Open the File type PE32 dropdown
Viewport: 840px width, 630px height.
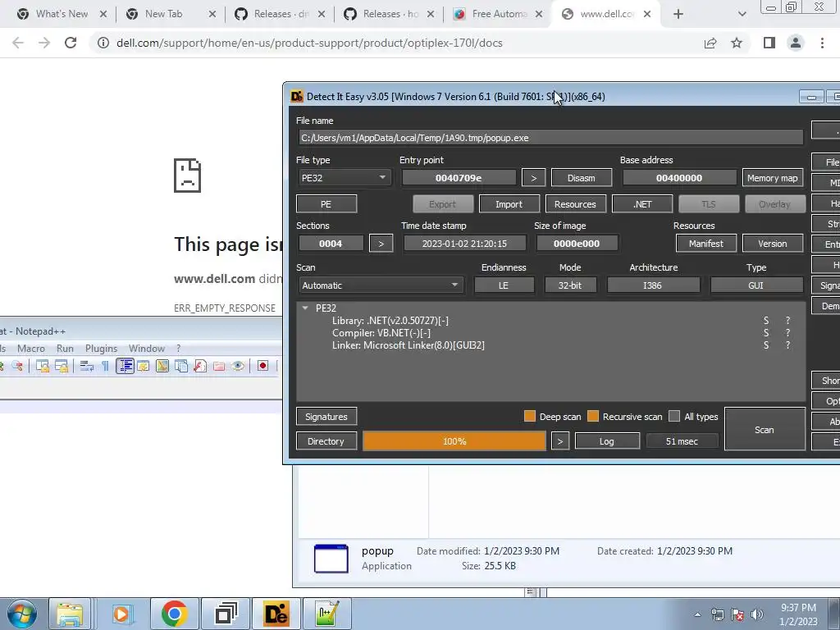344,178
